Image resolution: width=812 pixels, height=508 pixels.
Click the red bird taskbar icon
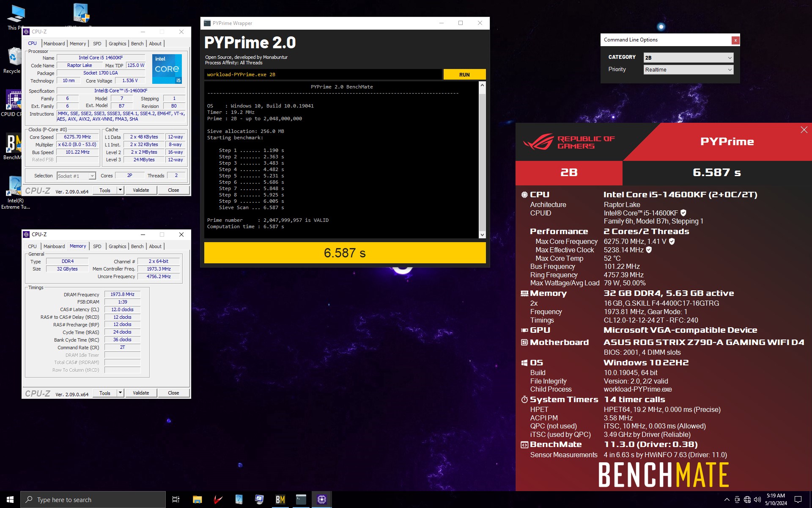218,500
